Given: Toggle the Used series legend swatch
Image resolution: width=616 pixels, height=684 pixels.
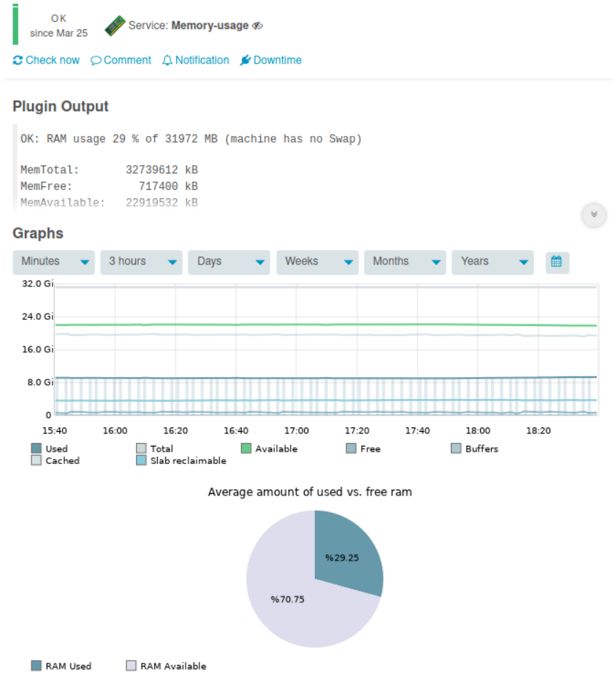Looking at the screenshot, I should tap(37, 449).
